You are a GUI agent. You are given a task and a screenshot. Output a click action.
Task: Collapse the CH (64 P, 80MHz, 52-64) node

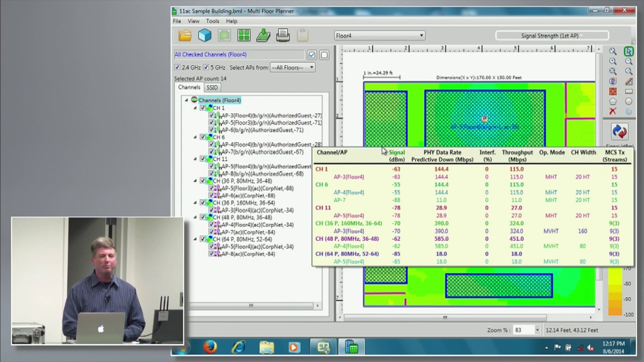pyautogui.click(x=195, y=239)
